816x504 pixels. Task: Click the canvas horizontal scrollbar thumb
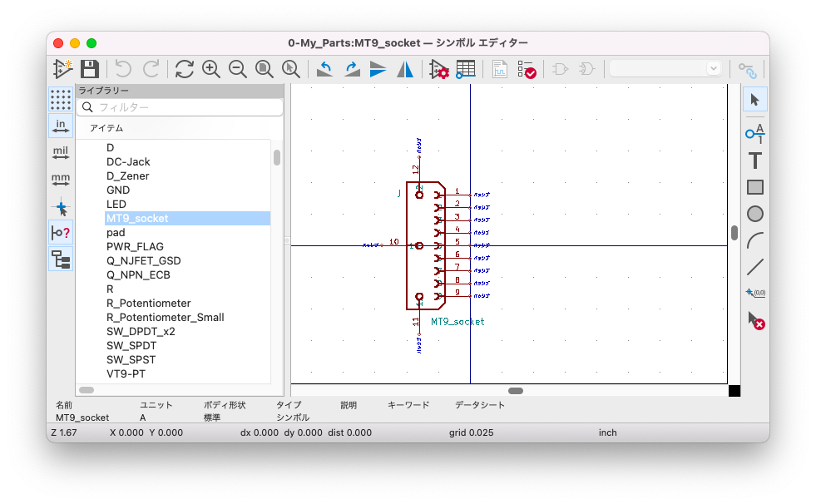click(516, 391)
